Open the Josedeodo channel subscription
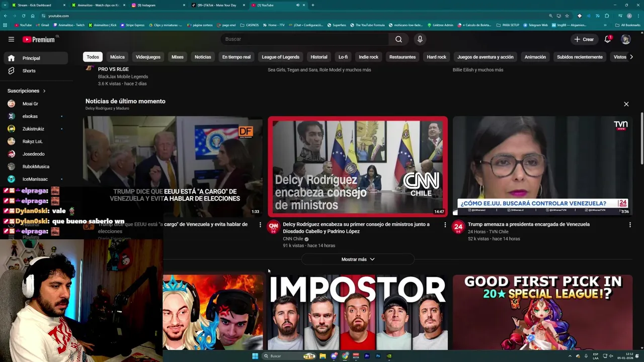 click(34, 154)
